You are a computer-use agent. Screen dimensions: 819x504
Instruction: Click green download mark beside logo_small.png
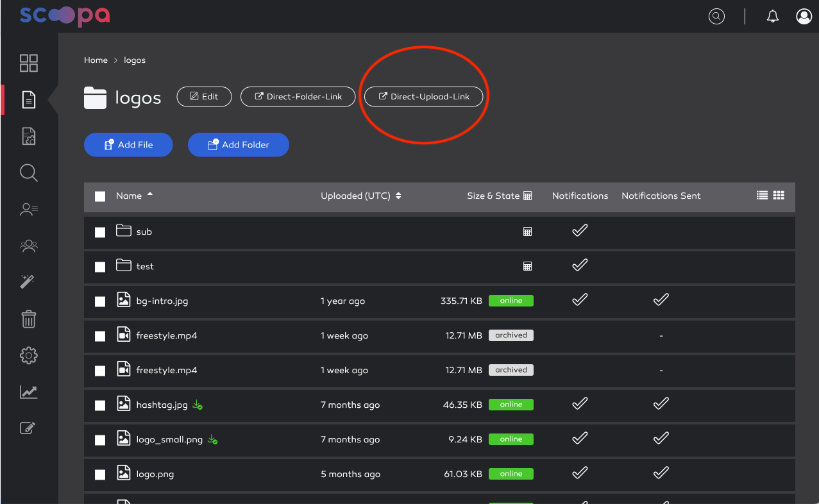(213, 440)
